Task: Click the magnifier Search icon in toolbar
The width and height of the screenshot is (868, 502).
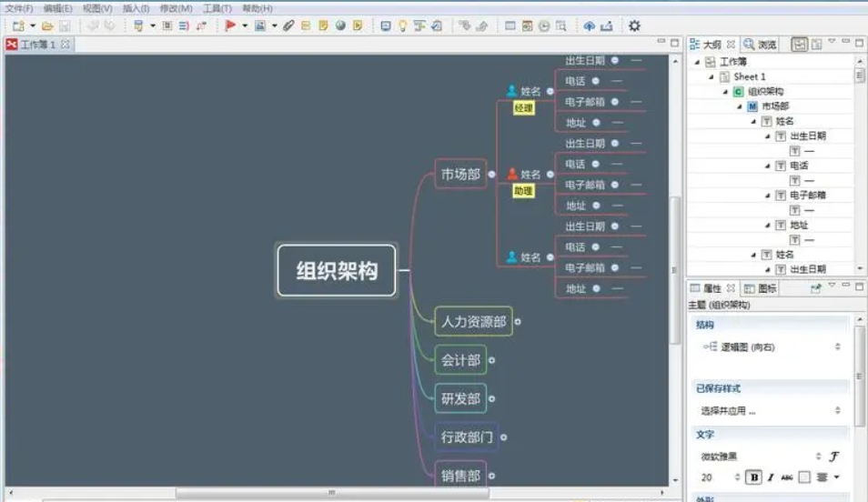Action: pos(560,26)
